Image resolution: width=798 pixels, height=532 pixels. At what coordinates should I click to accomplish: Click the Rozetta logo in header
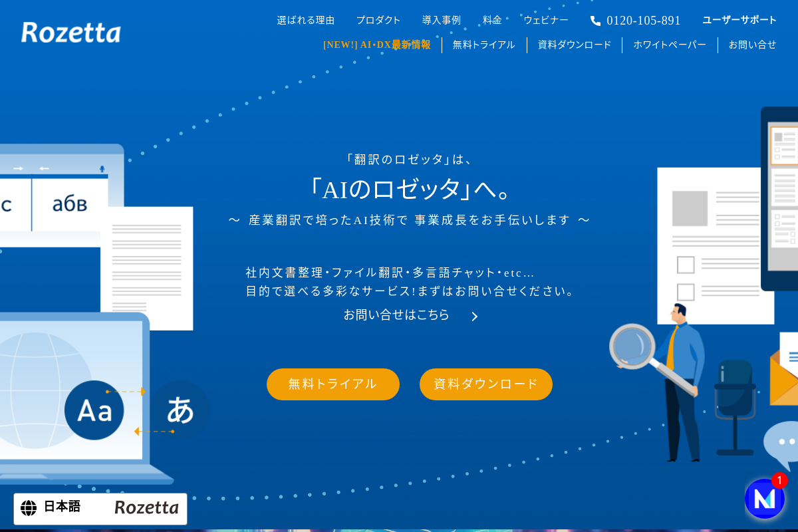pos(71,32)
